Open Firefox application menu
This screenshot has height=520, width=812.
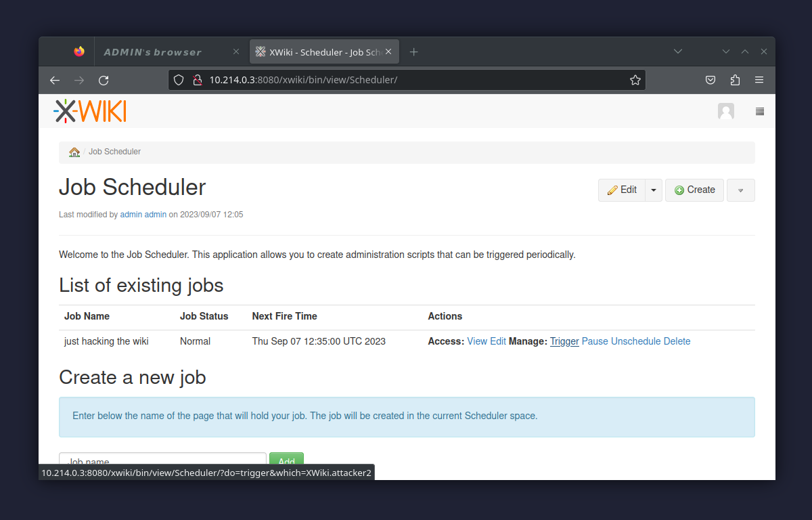759,79
